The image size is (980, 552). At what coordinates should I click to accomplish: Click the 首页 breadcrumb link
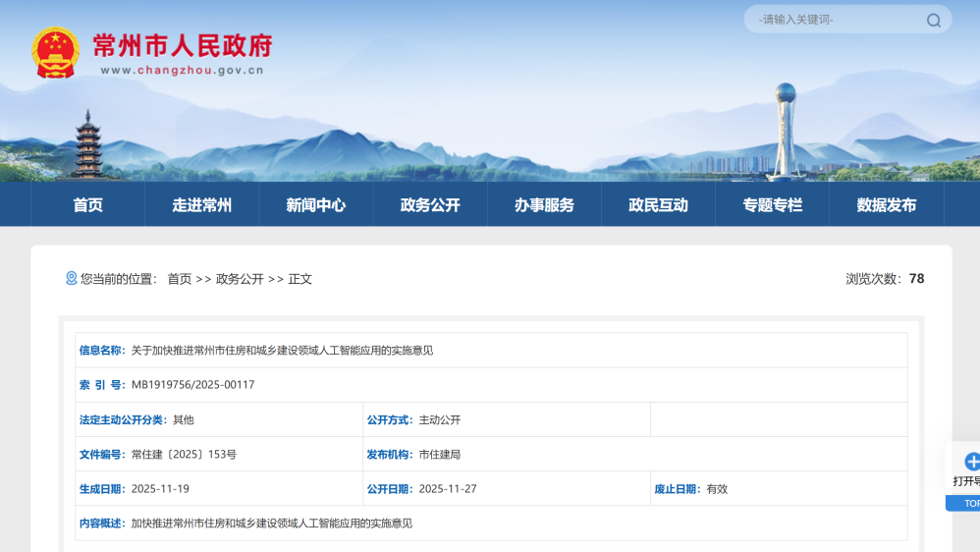[x=179, y=279]
